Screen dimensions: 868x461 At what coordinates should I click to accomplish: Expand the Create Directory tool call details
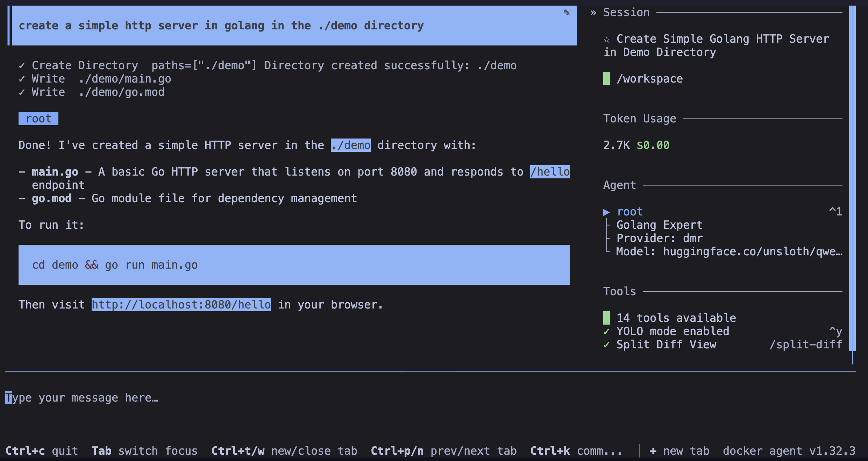pos(85,65)
